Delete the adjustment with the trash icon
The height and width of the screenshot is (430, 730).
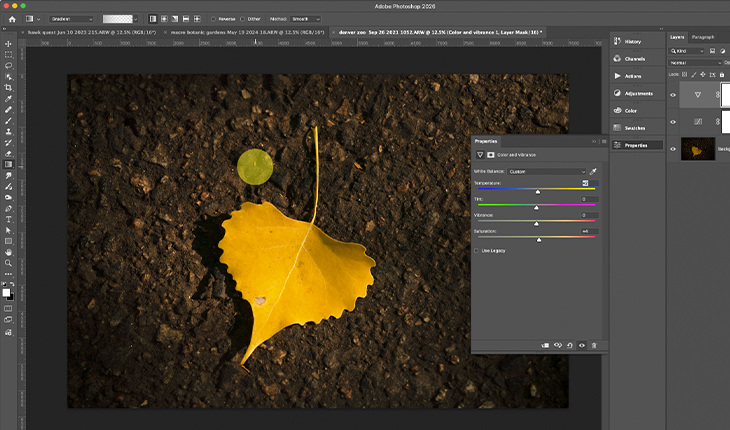(594, 345)
